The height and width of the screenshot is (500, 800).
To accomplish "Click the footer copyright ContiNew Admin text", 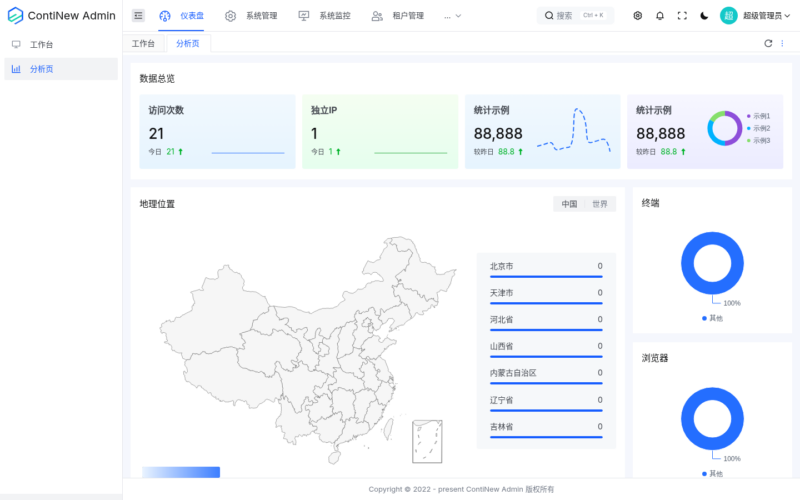I will [x=461, y=489].
